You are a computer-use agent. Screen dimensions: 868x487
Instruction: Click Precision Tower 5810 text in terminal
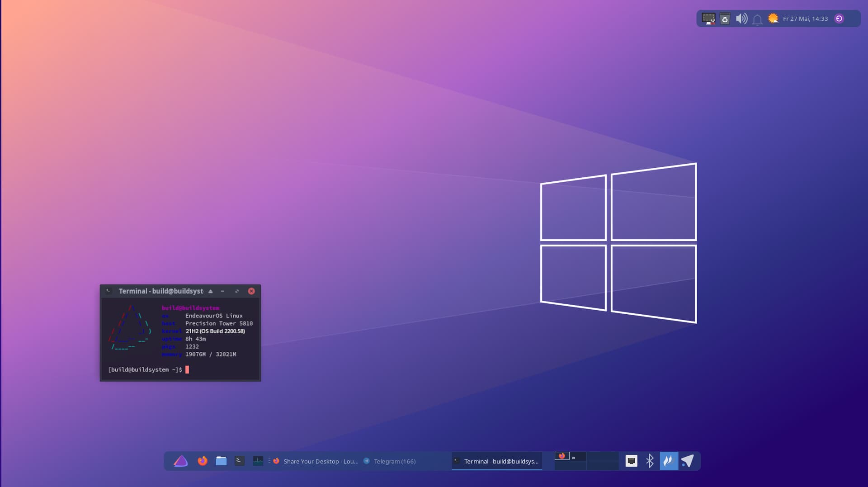pyautogui.click(x=219, y=323)
